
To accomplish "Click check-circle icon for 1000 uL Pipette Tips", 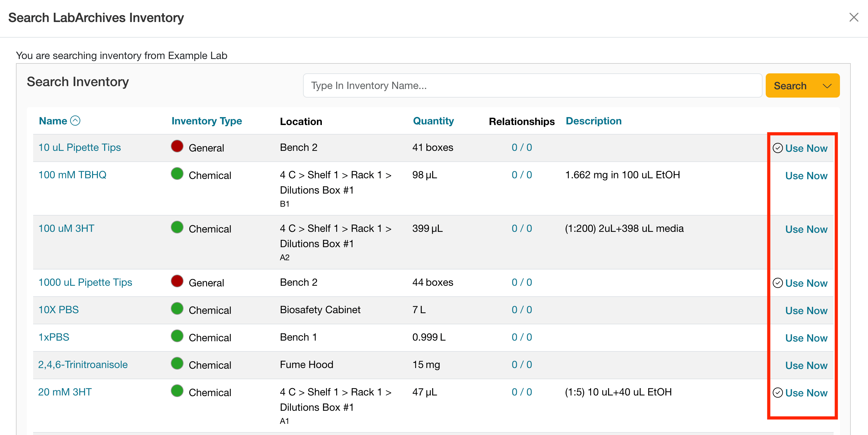I will click(x=778, y=283).
